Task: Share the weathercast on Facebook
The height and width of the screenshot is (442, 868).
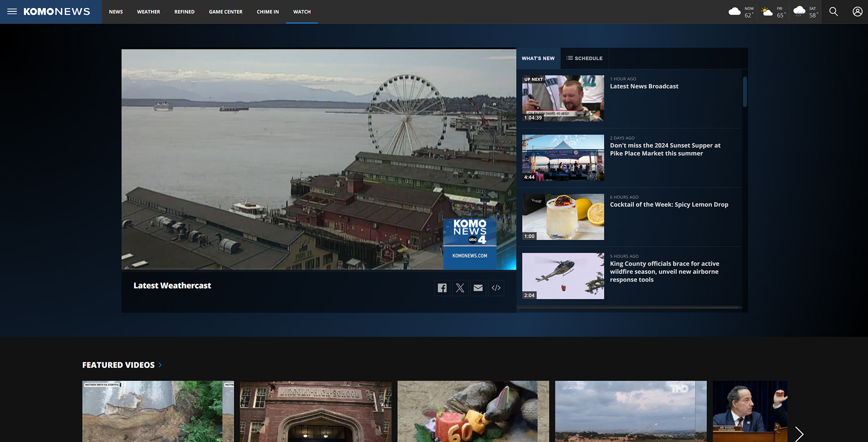Action: point(442,288)
